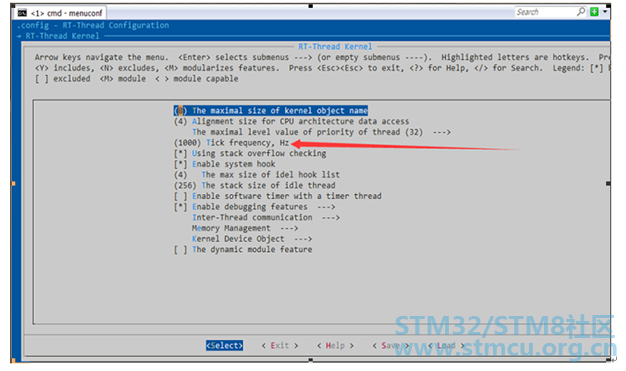Click the Save button
This screenshot has width=626, height=371.
tap(391, 345)
